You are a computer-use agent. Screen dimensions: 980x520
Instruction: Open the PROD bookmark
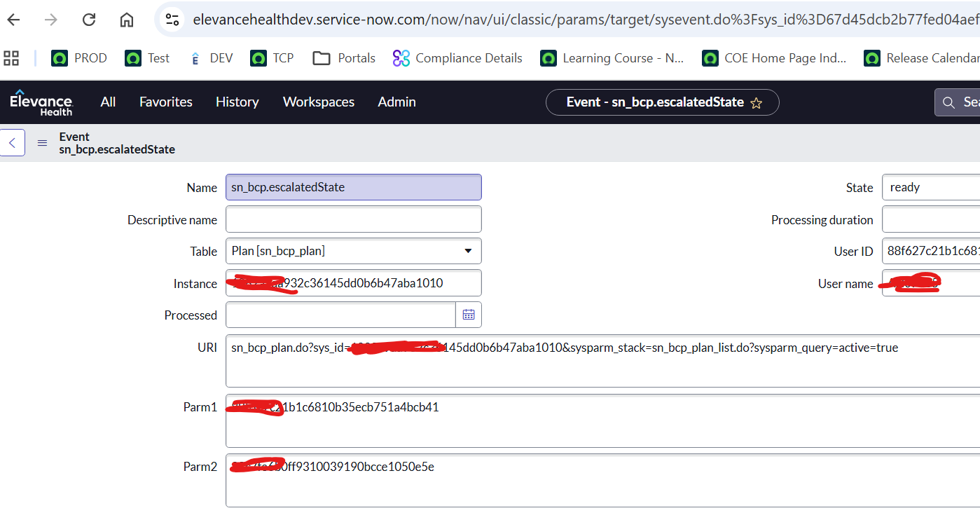79,58
